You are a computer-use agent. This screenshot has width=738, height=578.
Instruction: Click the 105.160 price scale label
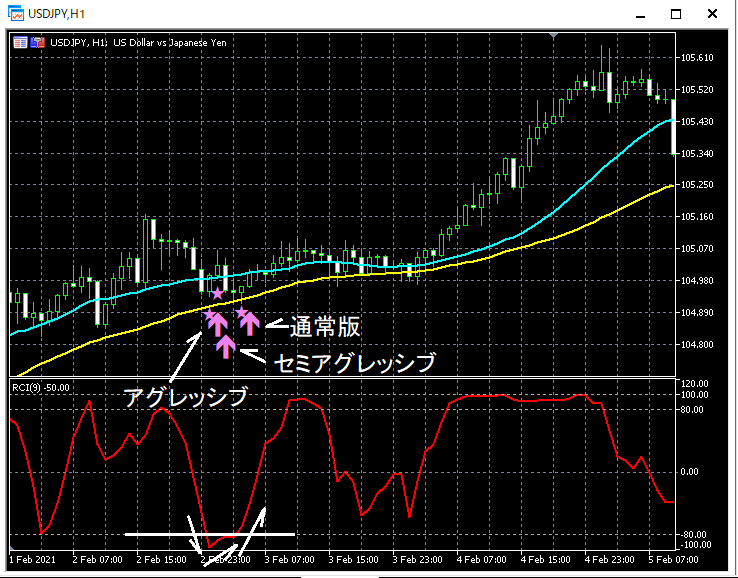[x=698, y=217]
